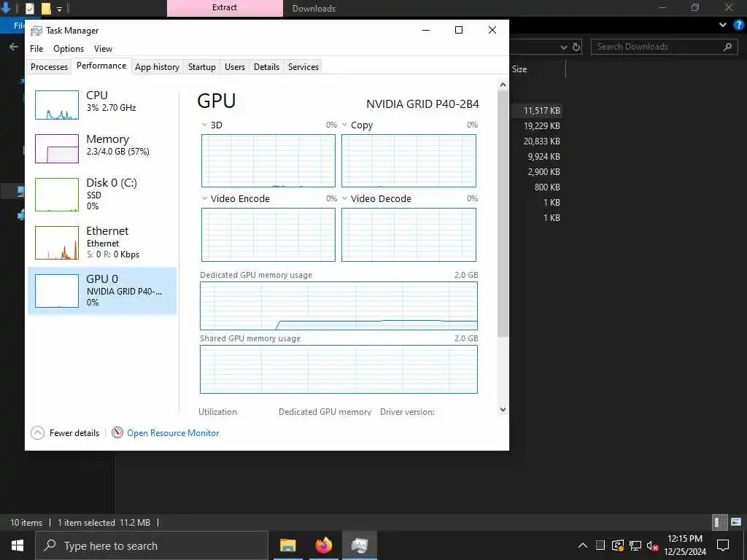Click the quick access properties icon in Explorer

(x=29, y=8)
